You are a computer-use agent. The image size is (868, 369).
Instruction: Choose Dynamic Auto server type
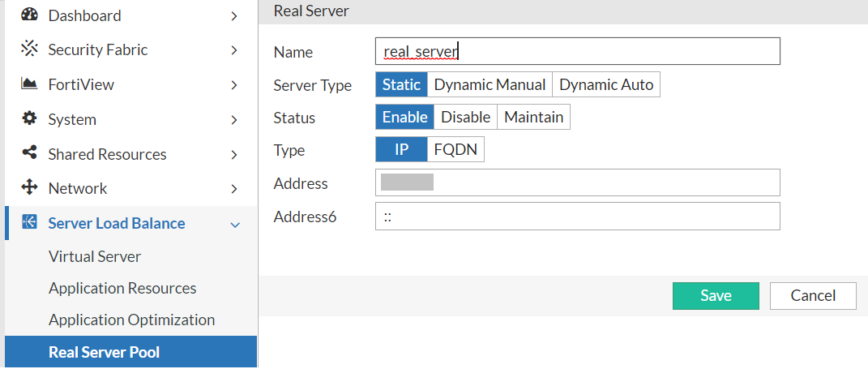pos(606,84)
